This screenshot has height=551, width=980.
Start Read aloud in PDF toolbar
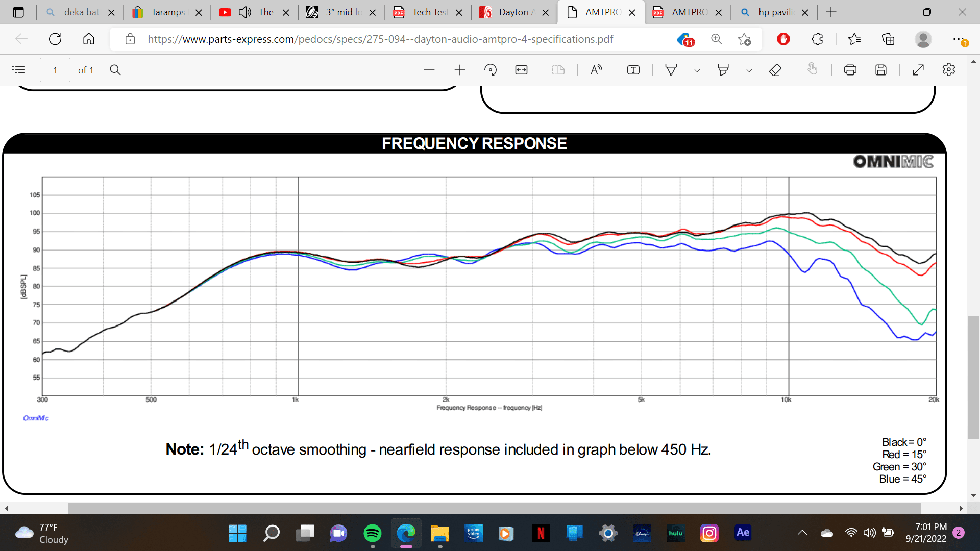pos(596,70)
